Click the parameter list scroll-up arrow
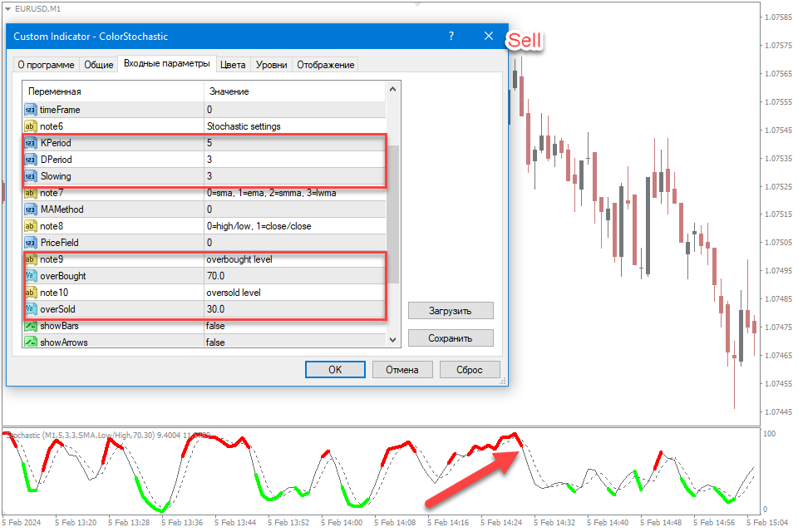 (393, 88)
